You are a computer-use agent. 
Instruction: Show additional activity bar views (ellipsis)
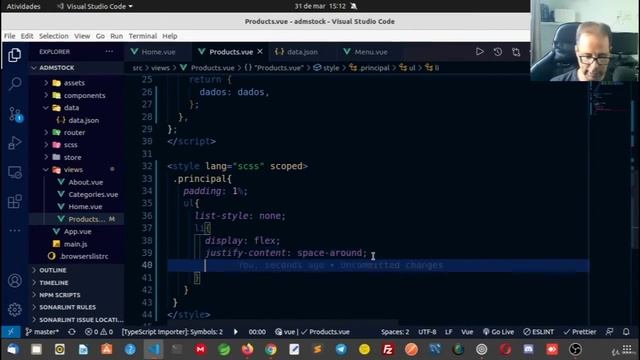click(x=15, y=230)
